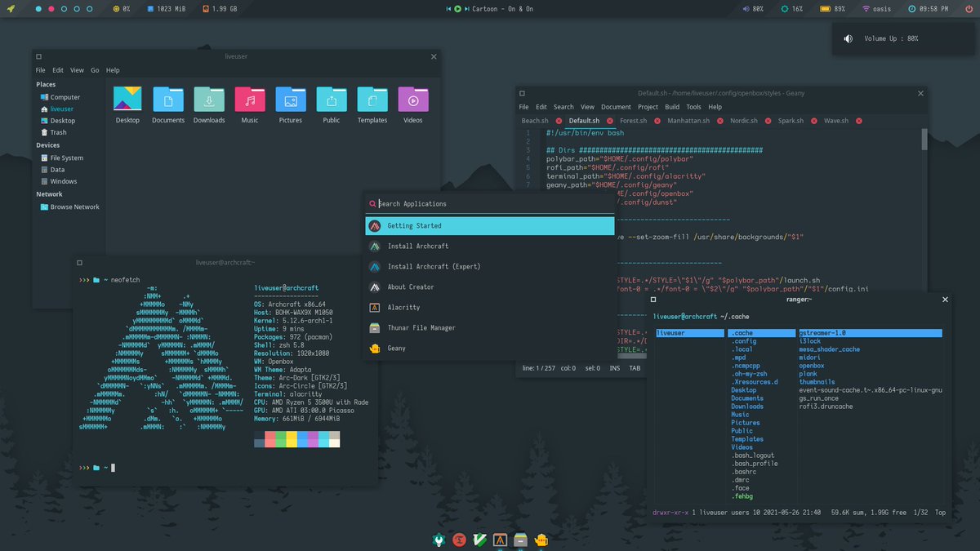The width and height of the screenshot is (980, 551).
Task: Select the openbox entry in ranger
Action: [x=813, y=366]
